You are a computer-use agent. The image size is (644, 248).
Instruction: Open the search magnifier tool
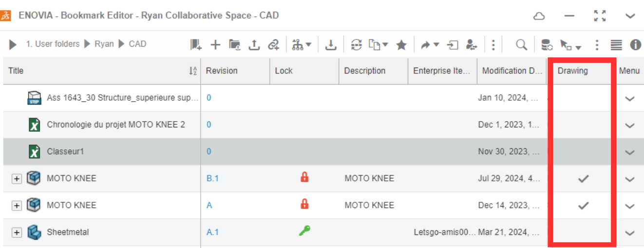click(521, 45)
